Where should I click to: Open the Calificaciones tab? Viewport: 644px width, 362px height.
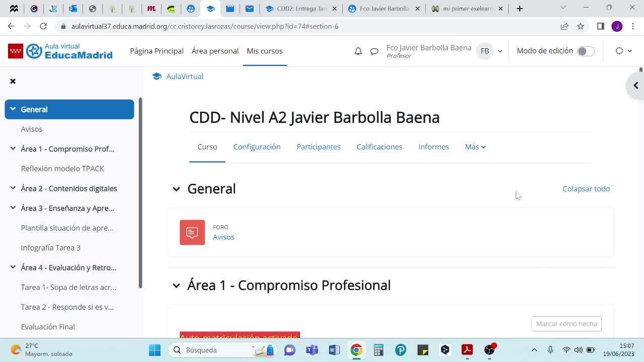(379, 147)
